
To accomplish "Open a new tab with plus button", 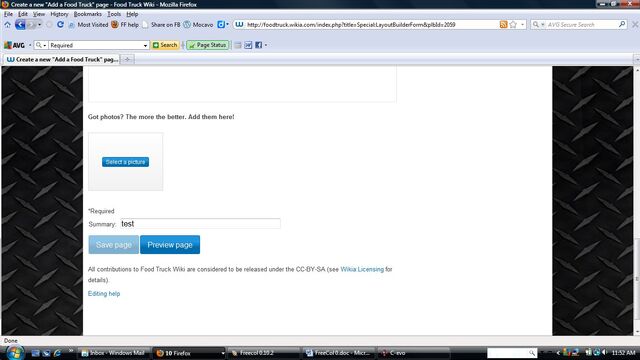I will pos(127,60).
